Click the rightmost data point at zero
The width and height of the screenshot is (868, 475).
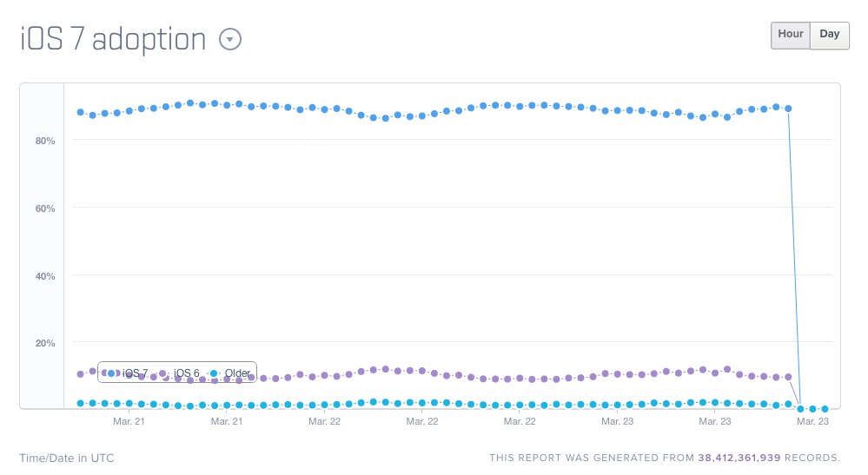pyautogui.click(x=825, y=408)
